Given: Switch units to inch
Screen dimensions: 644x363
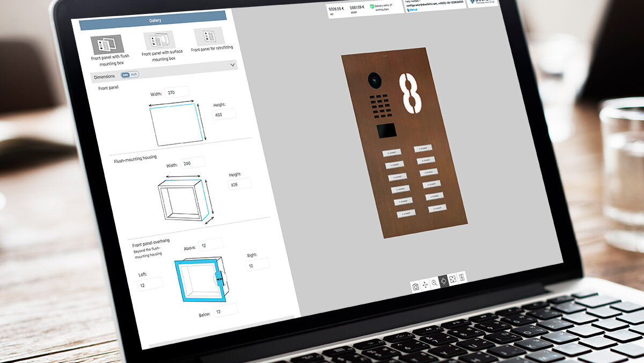Looking at the screenshot, I should 134,74.
